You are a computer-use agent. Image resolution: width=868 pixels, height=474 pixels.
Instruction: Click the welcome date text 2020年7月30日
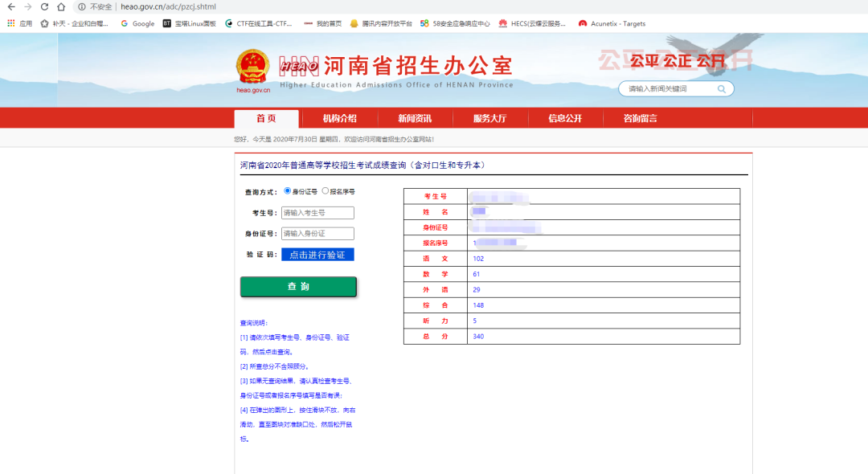[294, 139]
